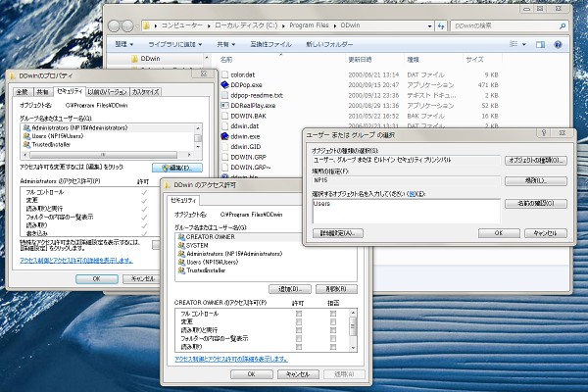Click OK in user or group selection dialog
Image resolution: width=588 pixels, height=392 pixels.
coord(499,233)
